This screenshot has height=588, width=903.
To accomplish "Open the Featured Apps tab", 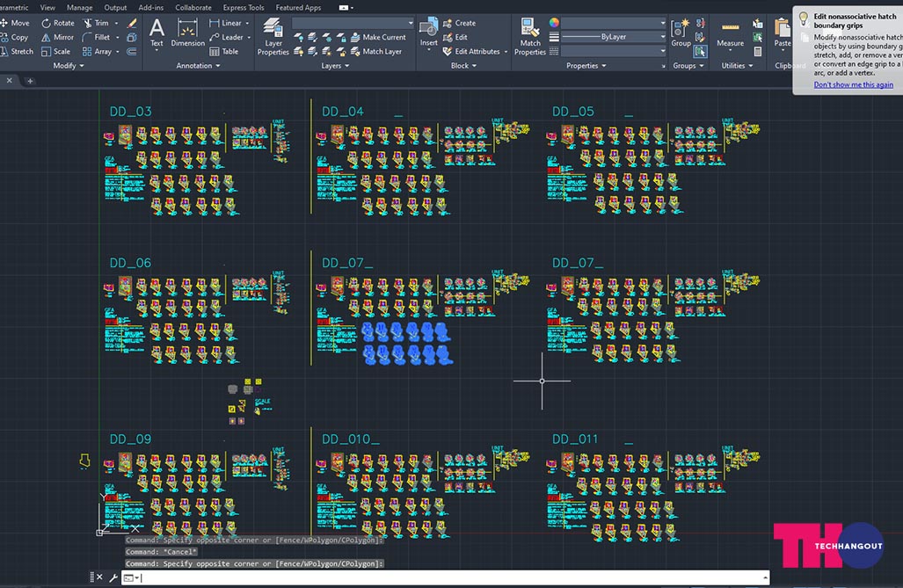I will (298, 8).
